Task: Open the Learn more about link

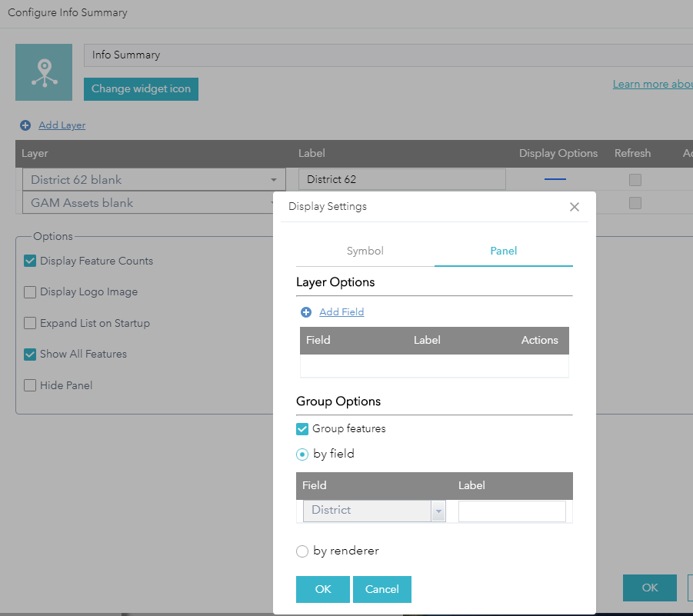Action: click(x=652, y=84)
